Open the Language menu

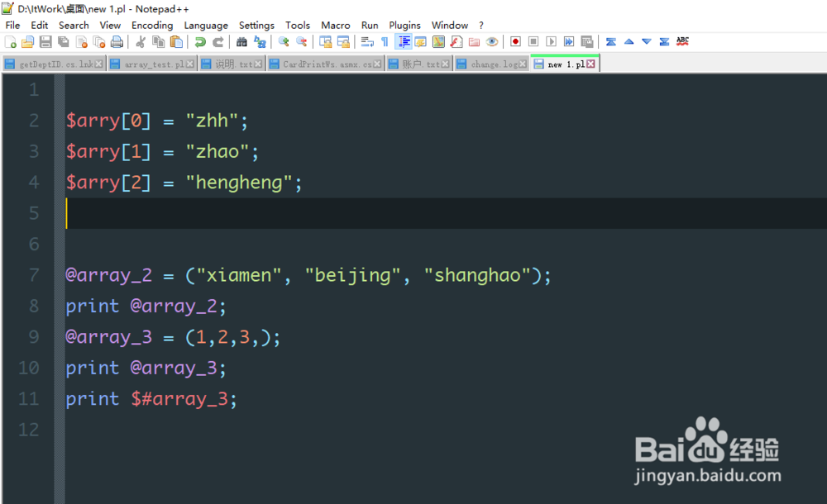click(x=206, y=25)
